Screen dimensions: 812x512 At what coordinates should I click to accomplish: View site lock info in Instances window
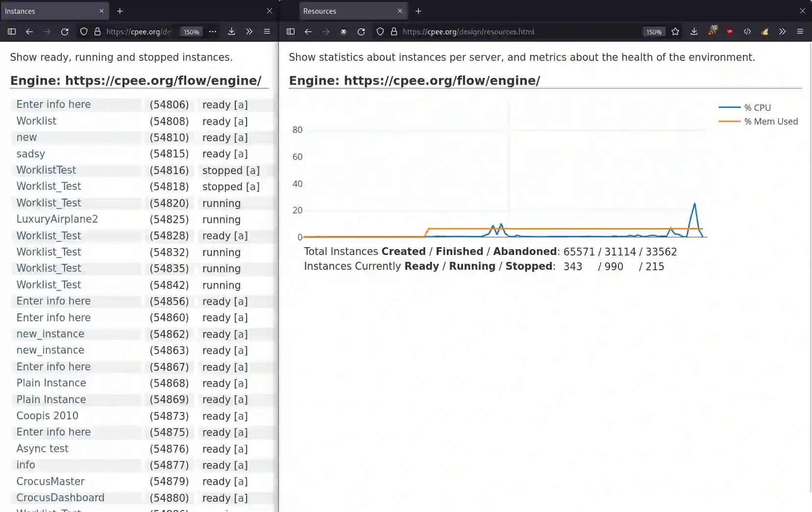point(98,31)
